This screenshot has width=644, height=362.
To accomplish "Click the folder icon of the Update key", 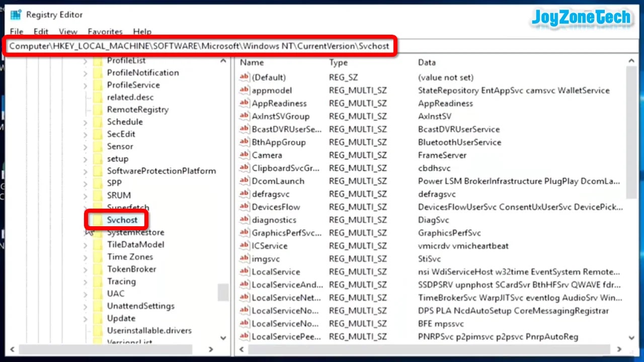I will (98, 318).
